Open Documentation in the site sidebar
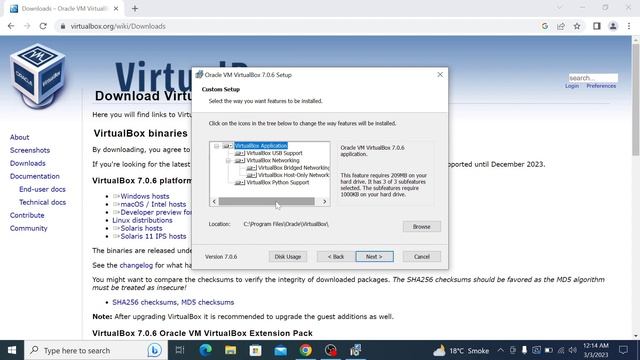This screenshot has height=360, width=640. tap(35, 176)
